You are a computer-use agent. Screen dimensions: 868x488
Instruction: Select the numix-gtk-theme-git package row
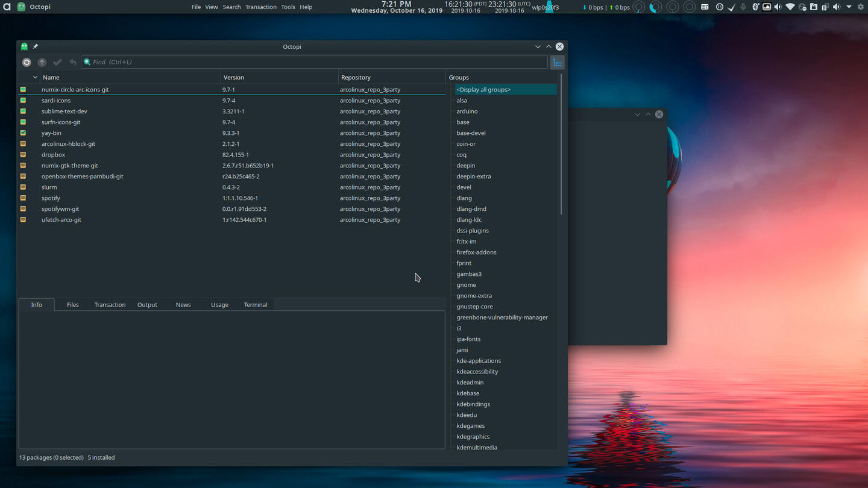(x=231, y=165)
